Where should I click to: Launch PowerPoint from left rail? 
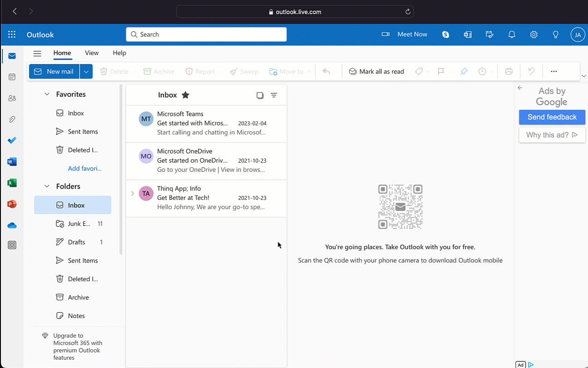12,204
